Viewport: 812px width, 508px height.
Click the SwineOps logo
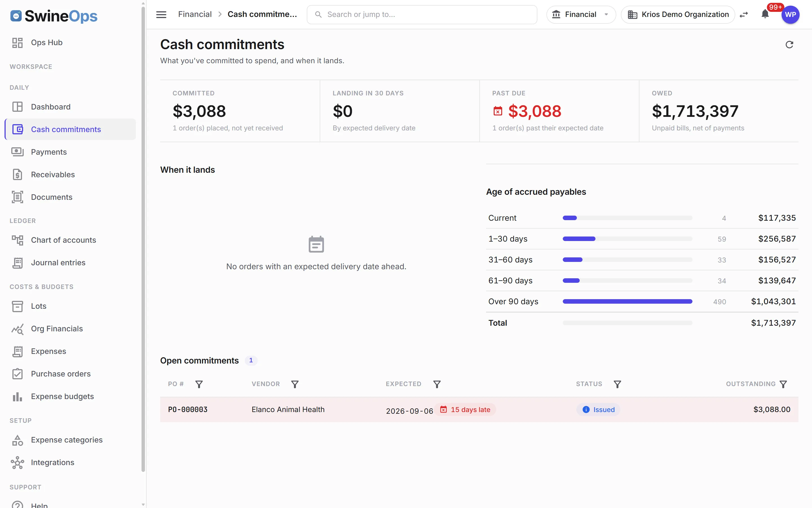(54, 16)
